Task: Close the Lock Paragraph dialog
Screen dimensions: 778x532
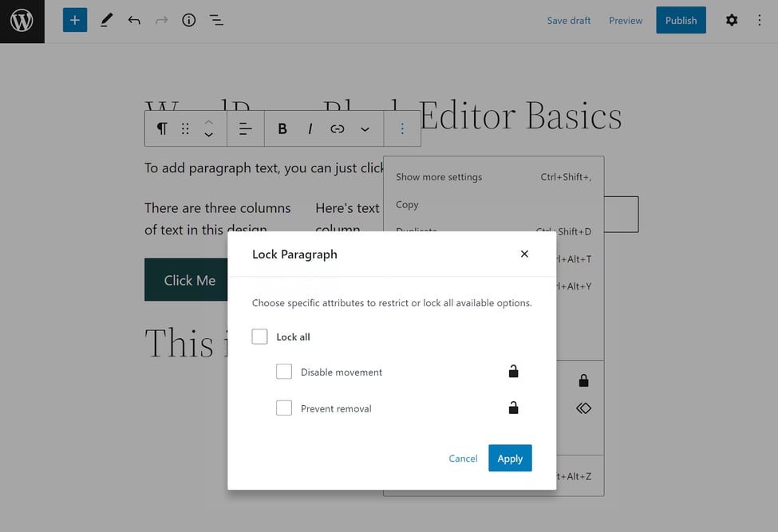Action: 524,254
